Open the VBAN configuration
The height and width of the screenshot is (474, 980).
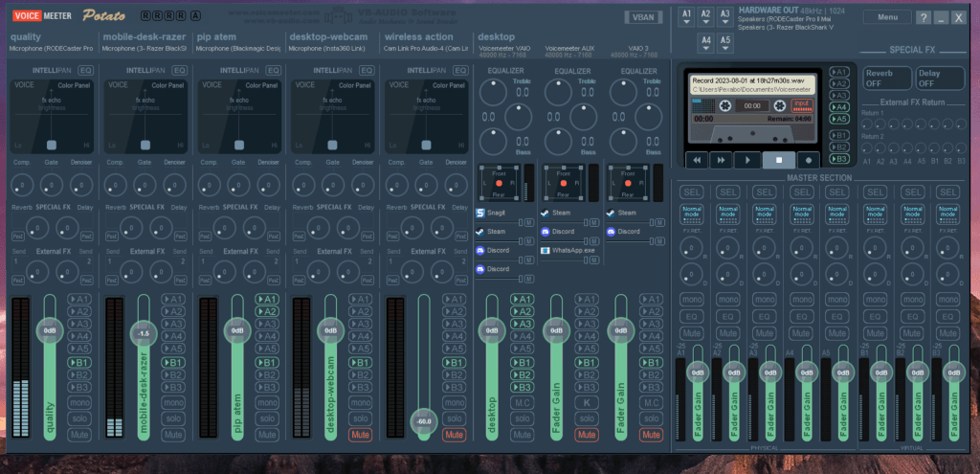coord(643,17)
